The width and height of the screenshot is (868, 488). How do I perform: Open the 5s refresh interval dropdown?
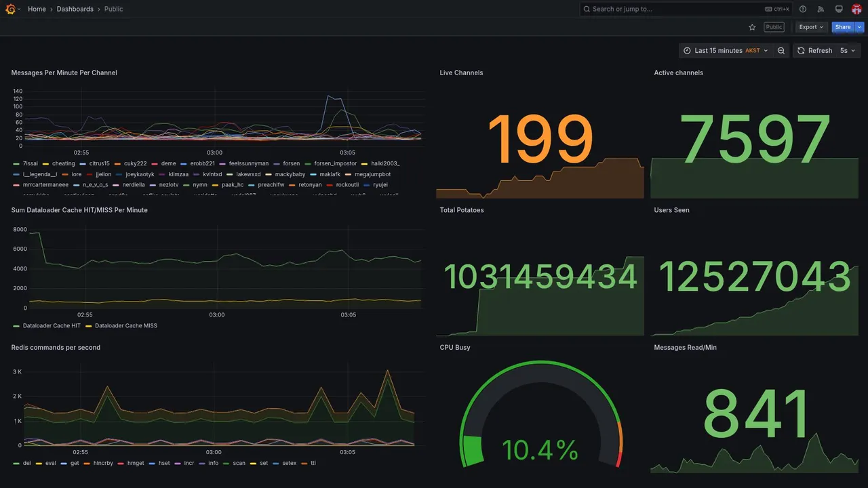(847, 51)
